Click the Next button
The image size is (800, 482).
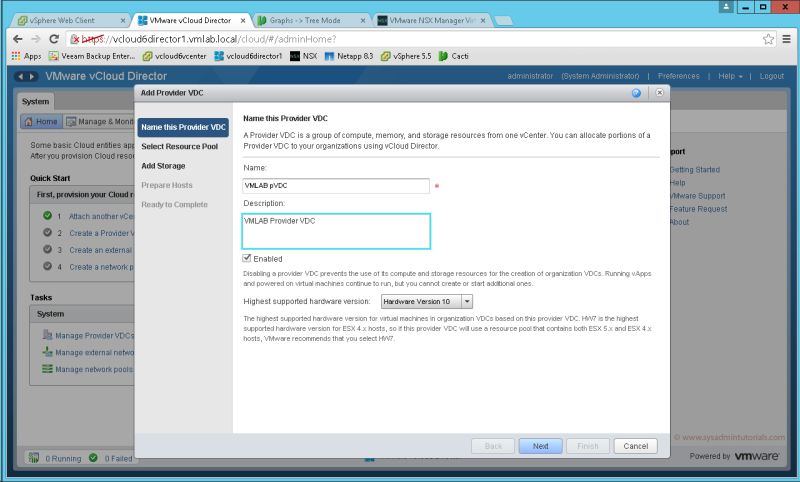[540, 446]
